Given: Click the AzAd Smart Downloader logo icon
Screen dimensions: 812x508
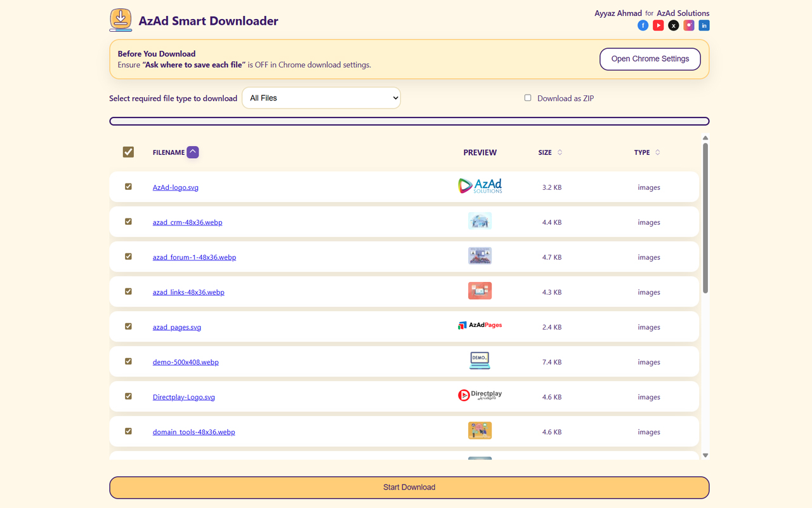Looking at the screenshot, I should tap(121, 20).
